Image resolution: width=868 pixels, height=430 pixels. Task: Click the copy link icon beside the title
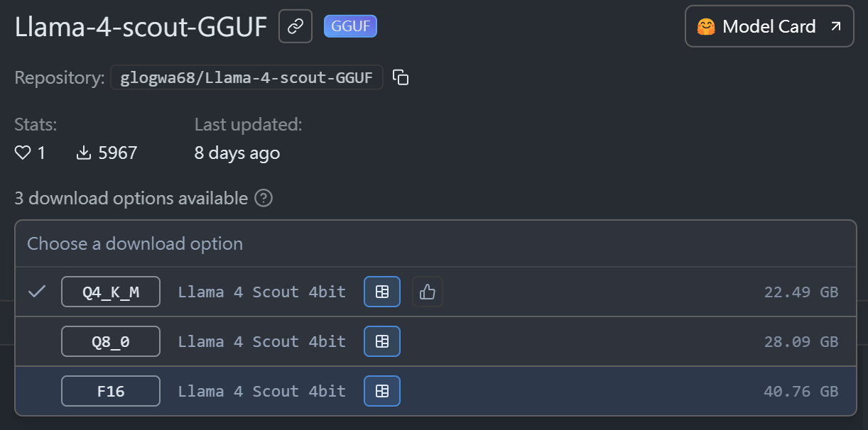[x=295, y=27]
